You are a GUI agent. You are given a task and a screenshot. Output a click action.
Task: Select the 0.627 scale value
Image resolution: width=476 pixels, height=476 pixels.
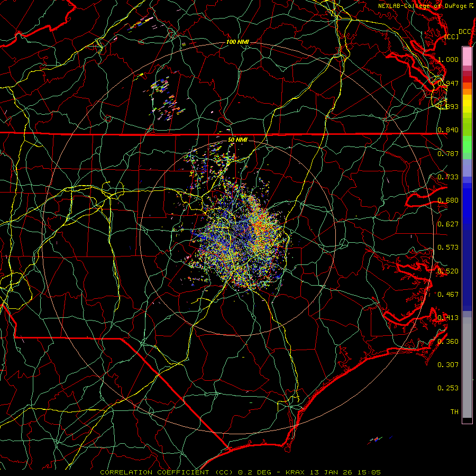448,224
